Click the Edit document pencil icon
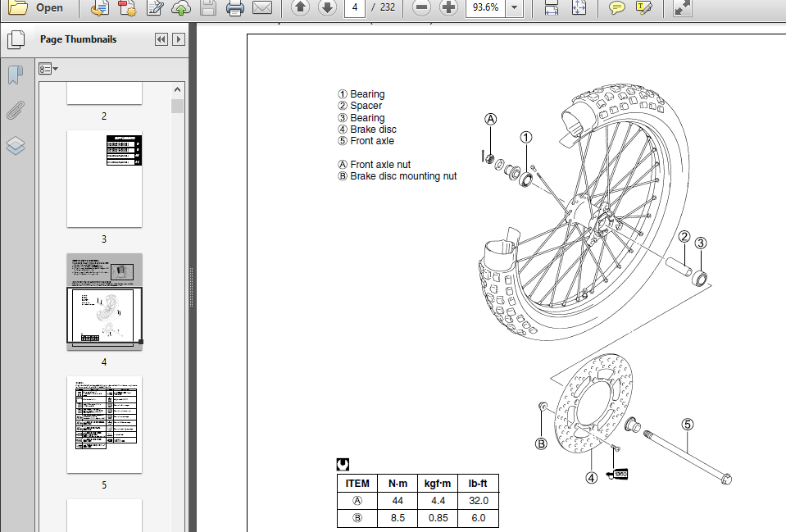 pos(155,7)
